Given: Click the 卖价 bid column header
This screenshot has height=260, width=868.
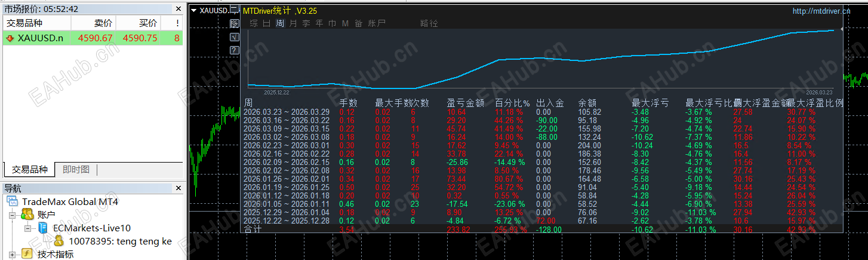Looking at the screenshot, I should coord(93,23).
